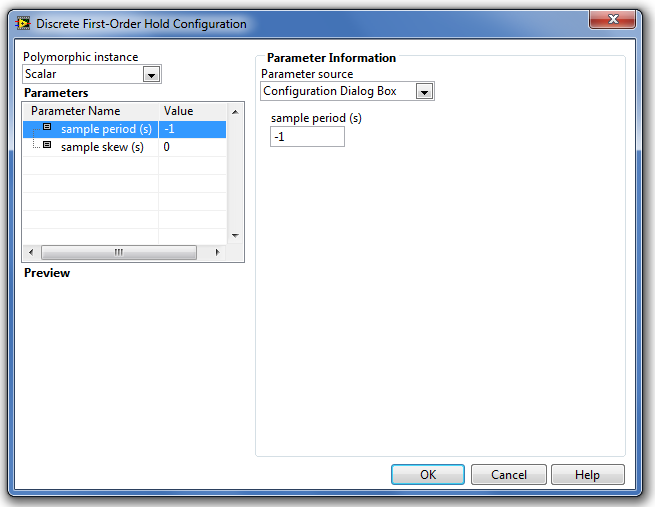Click the Value column header
The height and width of the screenshot is (507, 655).
tap(179, 111)
